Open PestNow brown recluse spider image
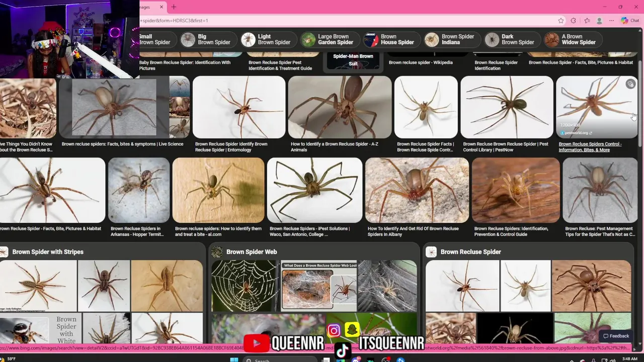 coord(507,107)
